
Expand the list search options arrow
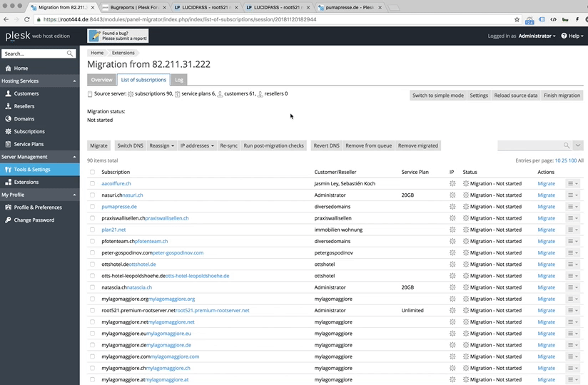tap(578, 145)
